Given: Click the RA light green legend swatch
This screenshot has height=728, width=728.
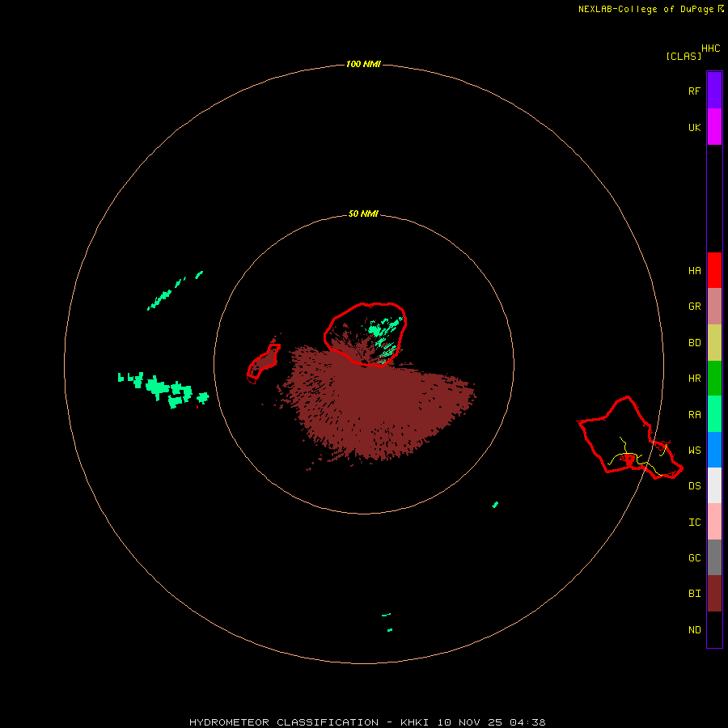Looking at the screenshot, I should pos(714,414).
